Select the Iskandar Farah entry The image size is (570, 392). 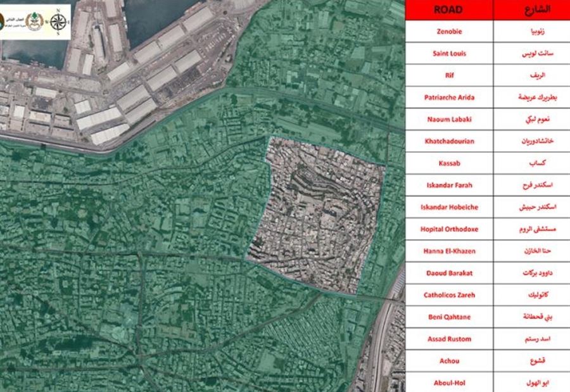(448, 186)
